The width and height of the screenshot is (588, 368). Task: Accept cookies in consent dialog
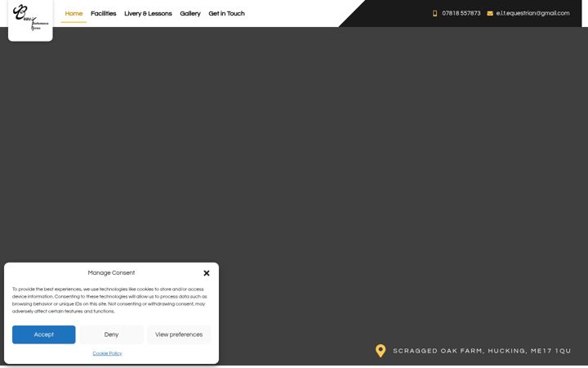[x=44, y=334]
